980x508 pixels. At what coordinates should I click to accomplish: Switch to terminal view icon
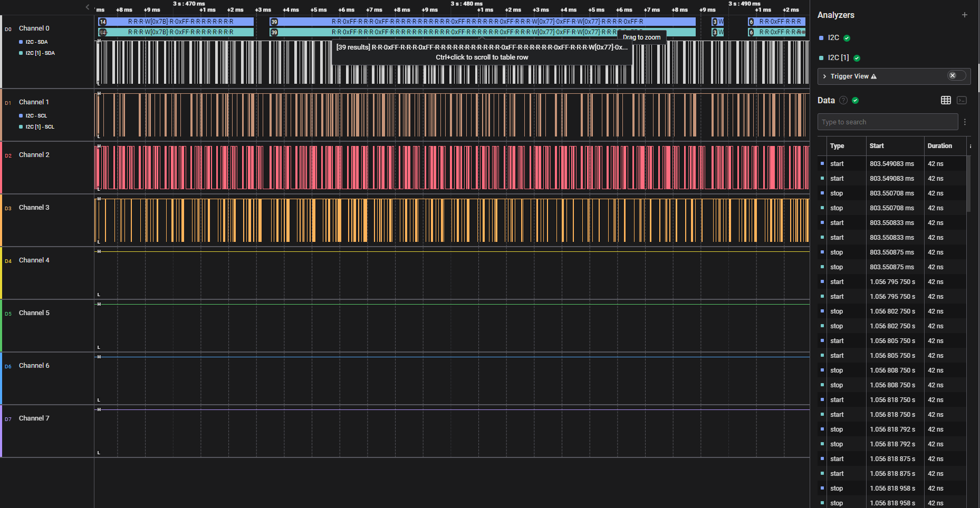click(962, 100)
